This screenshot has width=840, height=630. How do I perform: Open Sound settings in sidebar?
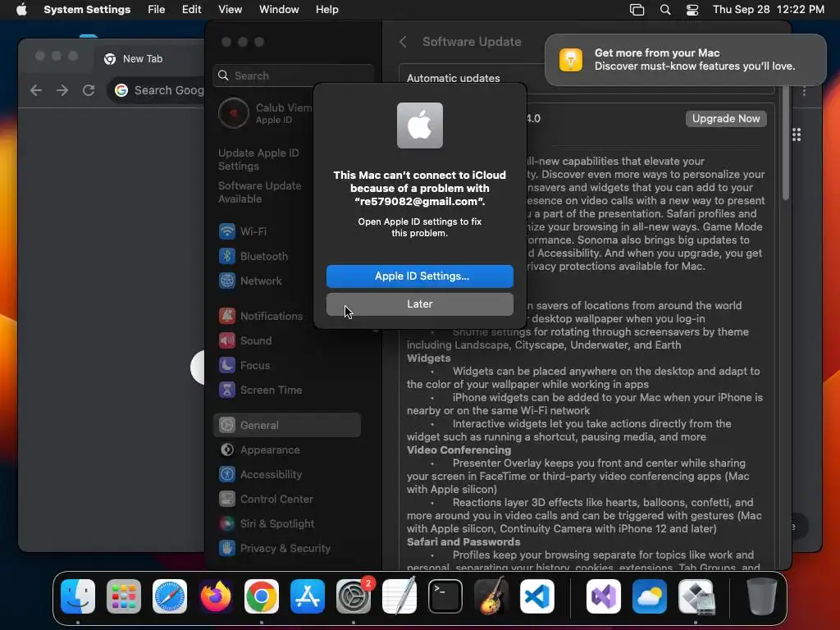click(x=287, y=340)
